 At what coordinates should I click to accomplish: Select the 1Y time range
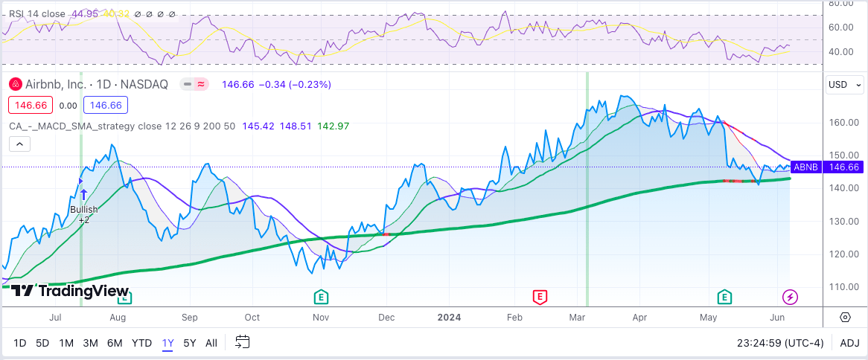tap(167, 343)
